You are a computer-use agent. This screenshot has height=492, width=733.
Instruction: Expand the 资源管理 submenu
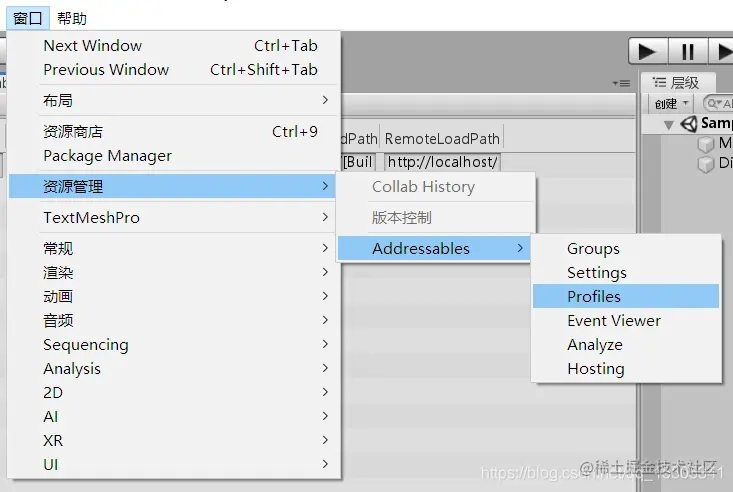coord(172,186)
